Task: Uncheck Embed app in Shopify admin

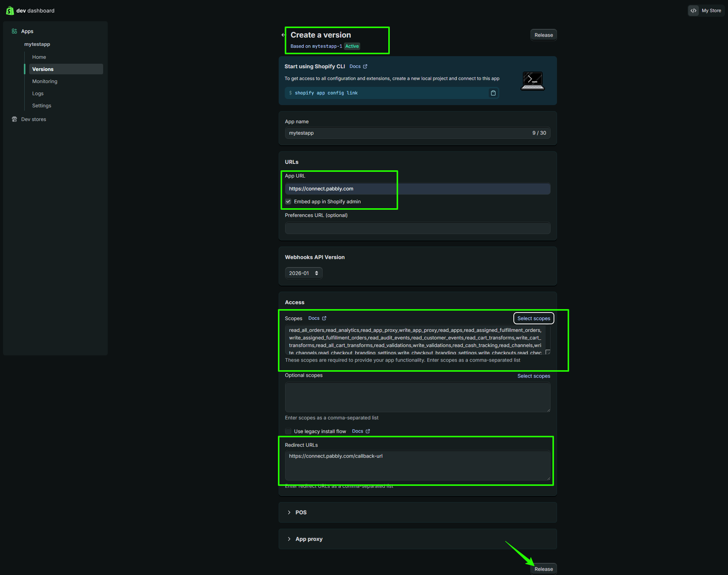Action: click(288, 201)
